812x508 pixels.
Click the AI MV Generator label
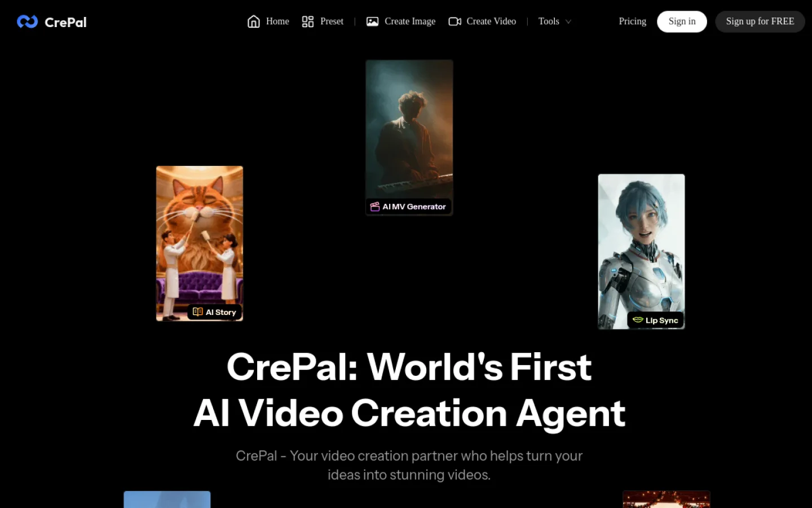[414, 207]
